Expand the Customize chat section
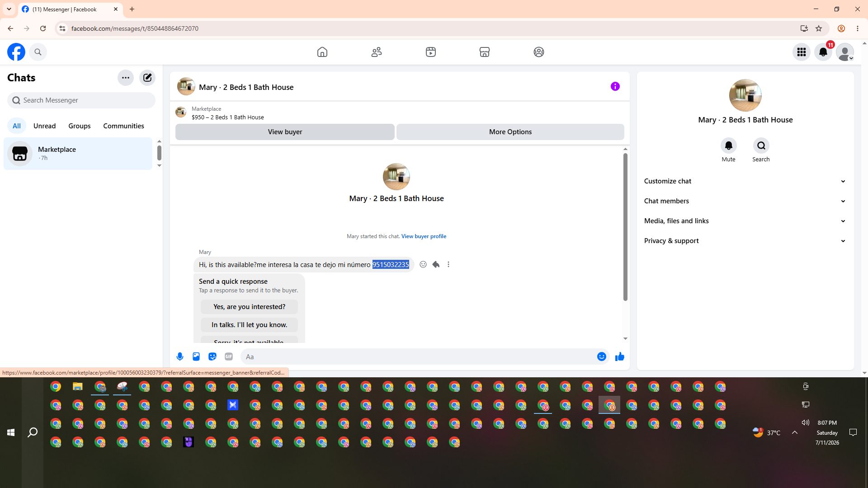This screenshot has height=488, width=868. [745, 181]
